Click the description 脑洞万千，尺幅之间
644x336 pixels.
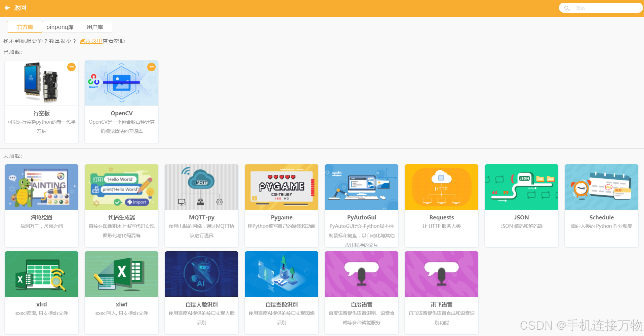[42, 226]
